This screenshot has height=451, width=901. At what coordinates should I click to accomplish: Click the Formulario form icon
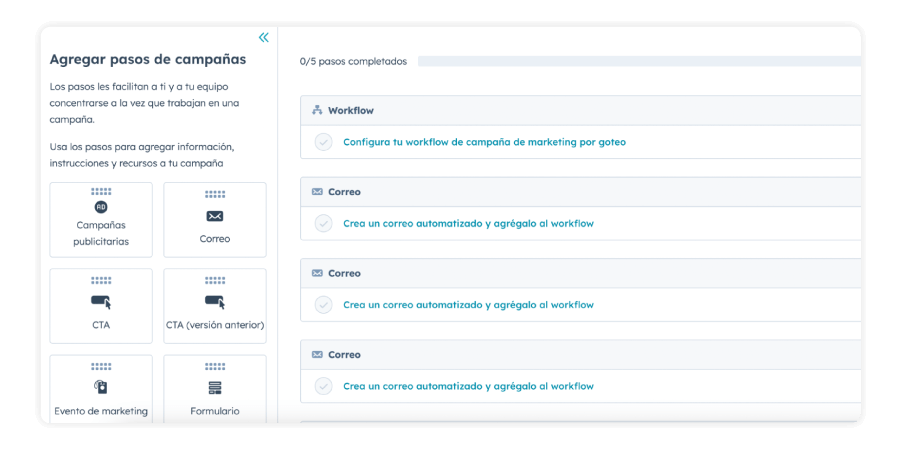coord(215,387)
